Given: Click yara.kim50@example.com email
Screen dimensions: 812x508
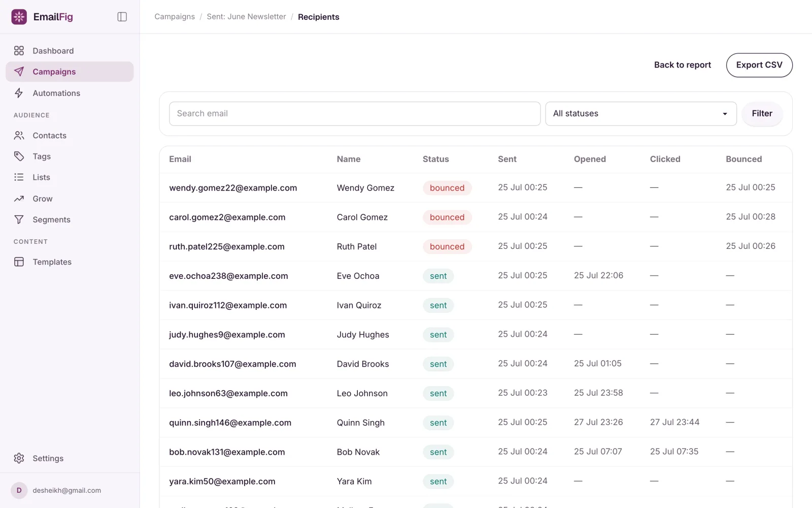Looking at the screenshot, I should click(x=222, y=482).
